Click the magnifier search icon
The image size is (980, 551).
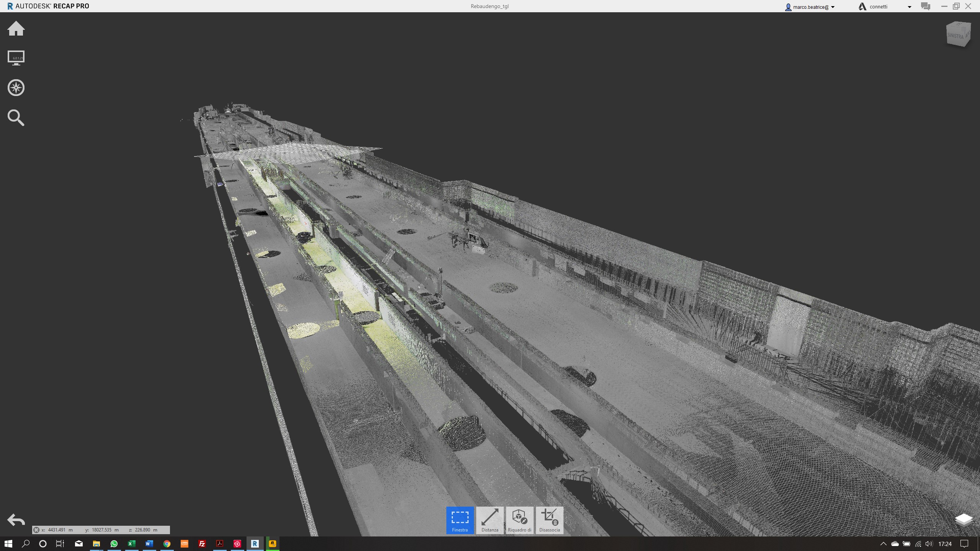pyautogui.click(x=16, y=118)
